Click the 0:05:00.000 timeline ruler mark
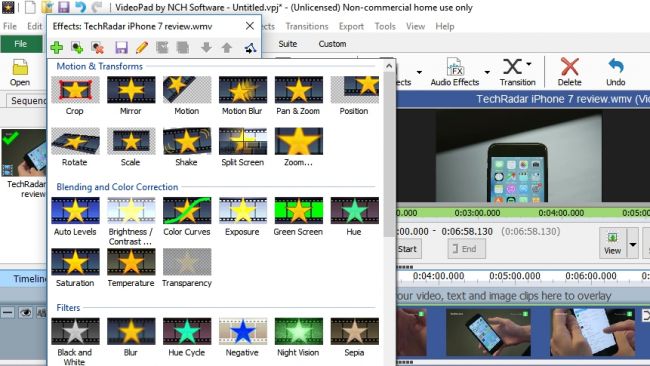Viewport: 650px width, 366px height. tap(515, 276)
